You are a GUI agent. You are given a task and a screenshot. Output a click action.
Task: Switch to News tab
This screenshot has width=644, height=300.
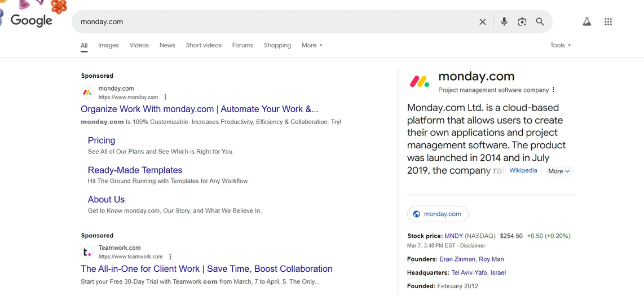click(x=167, y=45)
